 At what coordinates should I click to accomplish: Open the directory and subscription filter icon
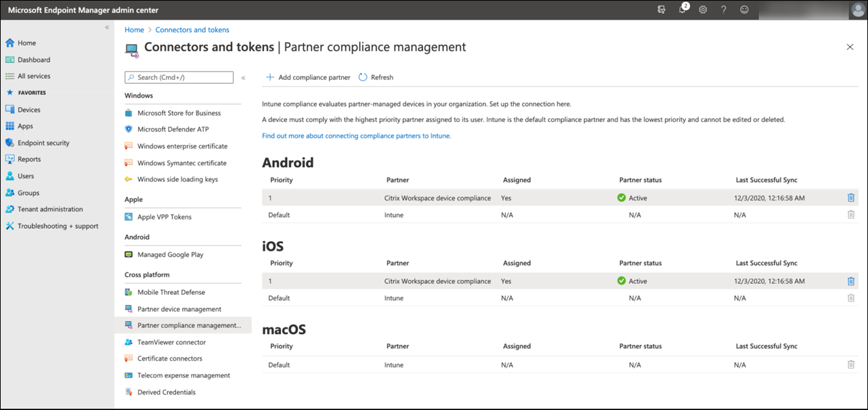pyautogui.click(x=661, y=9)
